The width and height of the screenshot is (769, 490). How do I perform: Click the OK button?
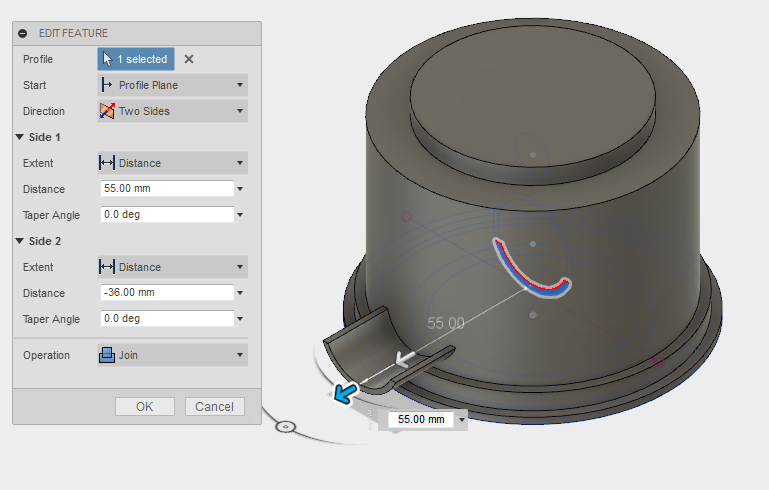coord(145,407)
